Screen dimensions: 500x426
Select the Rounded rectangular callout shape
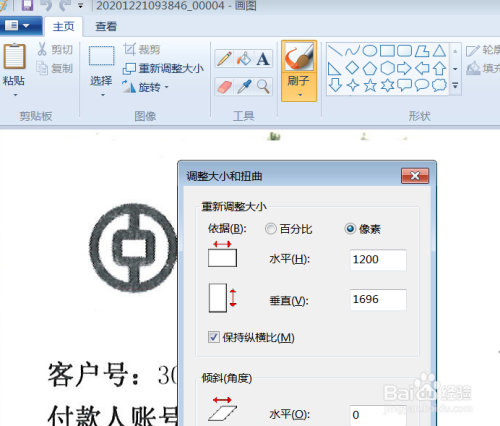[x=404, y=85]
